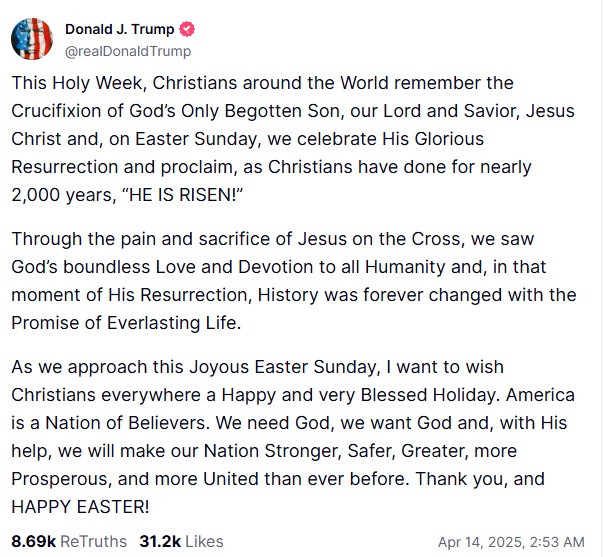The width and height of the screenshot is (603, 557).
Task: Click the word "Prosperous" in the last paragraph
Action: pyautogui.click(x=61, y=479)
